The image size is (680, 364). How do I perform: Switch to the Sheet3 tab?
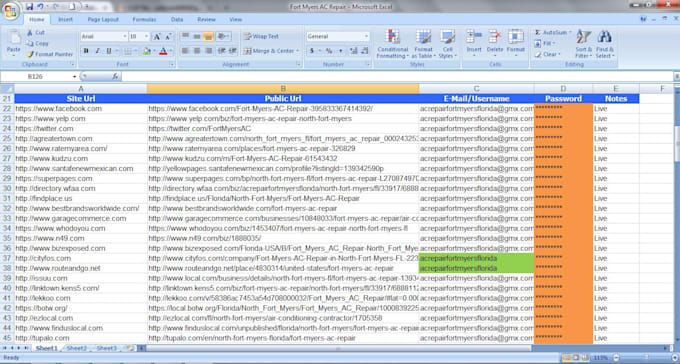point(107,348)
